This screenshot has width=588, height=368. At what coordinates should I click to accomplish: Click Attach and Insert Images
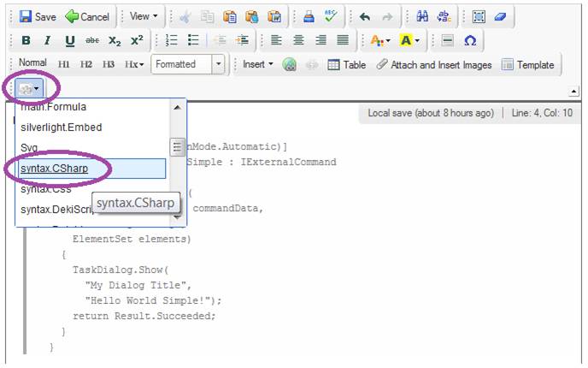[434, 65]
